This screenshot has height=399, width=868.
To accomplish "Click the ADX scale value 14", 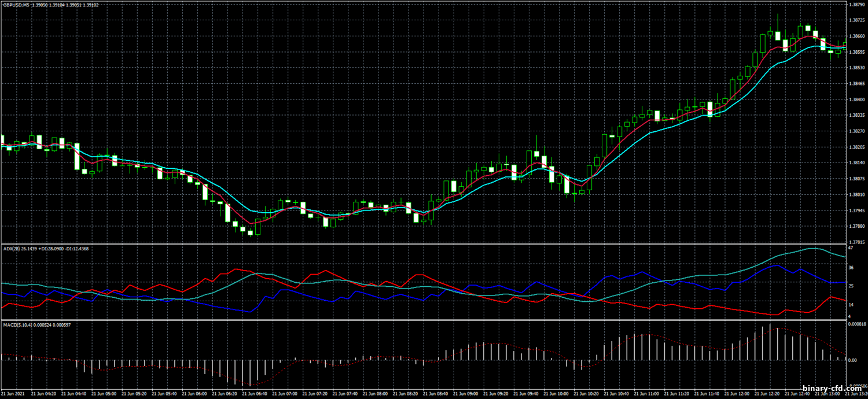I will 851,304.
